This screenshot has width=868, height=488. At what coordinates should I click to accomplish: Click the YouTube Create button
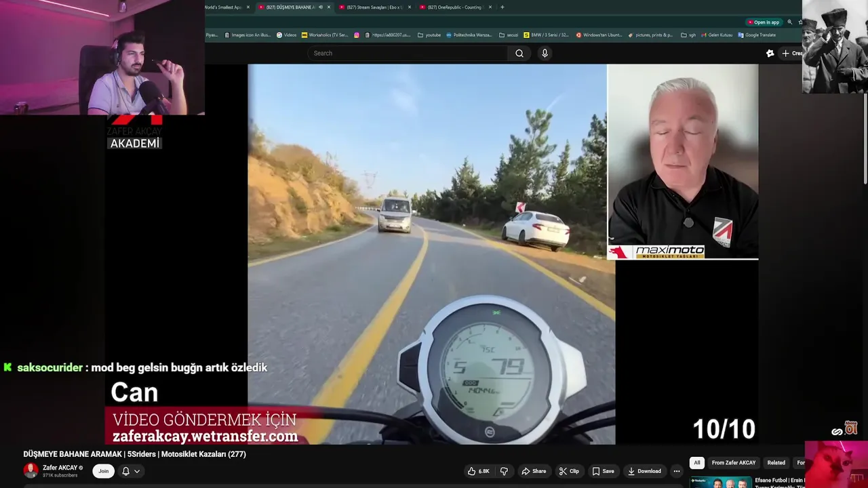tap(791, 54)
